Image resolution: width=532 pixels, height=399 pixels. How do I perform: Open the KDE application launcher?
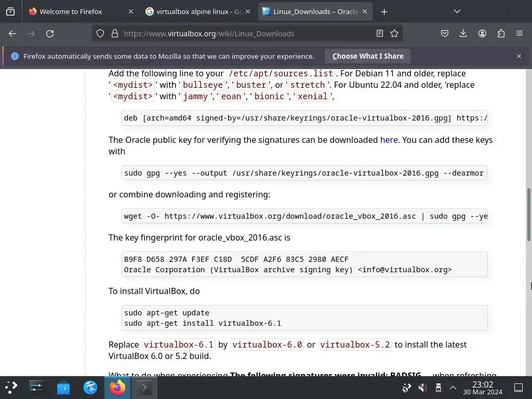pyautogui.click(x=11, y=388)
